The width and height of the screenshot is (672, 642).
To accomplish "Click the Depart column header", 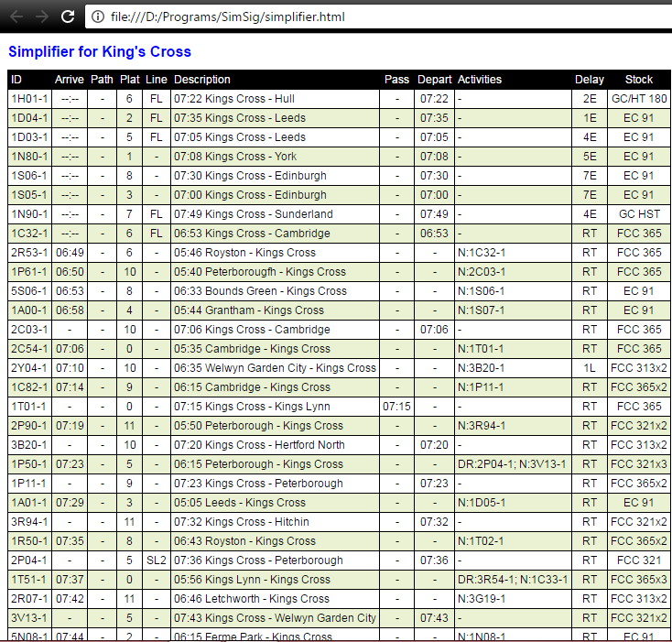I will pyautogui.click(x=434, y=80).
